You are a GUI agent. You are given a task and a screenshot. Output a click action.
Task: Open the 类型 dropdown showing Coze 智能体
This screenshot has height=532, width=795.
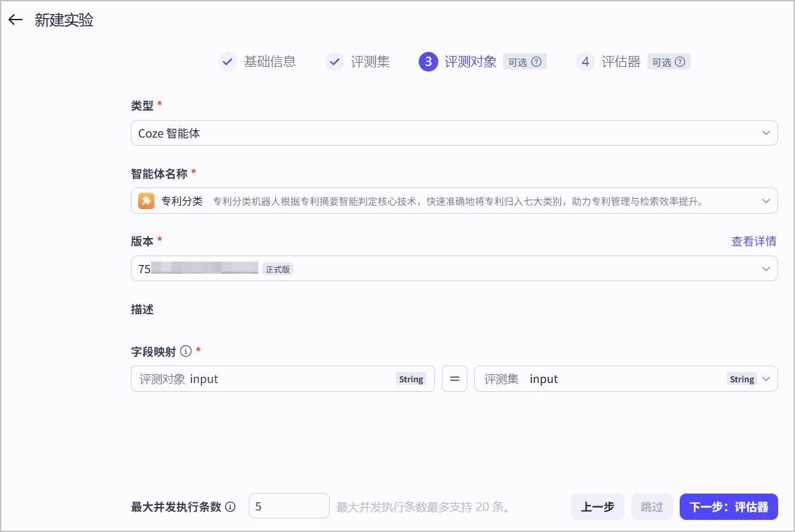[454, 133]
